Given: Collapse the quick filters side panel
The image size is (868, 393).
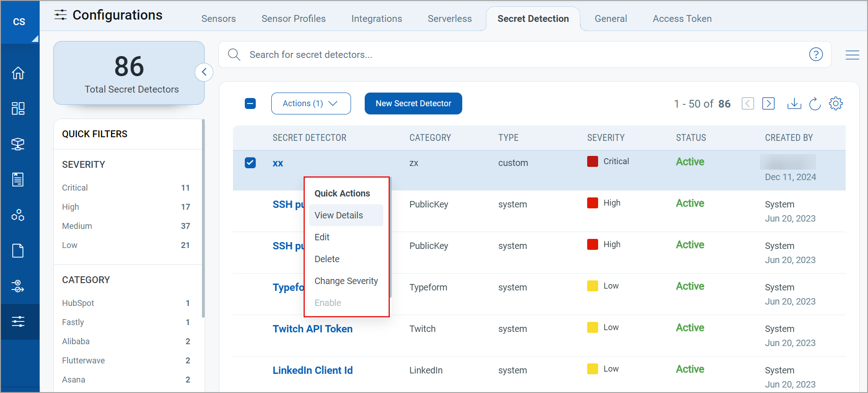Looking at the screenshot, I should point(204,72).
